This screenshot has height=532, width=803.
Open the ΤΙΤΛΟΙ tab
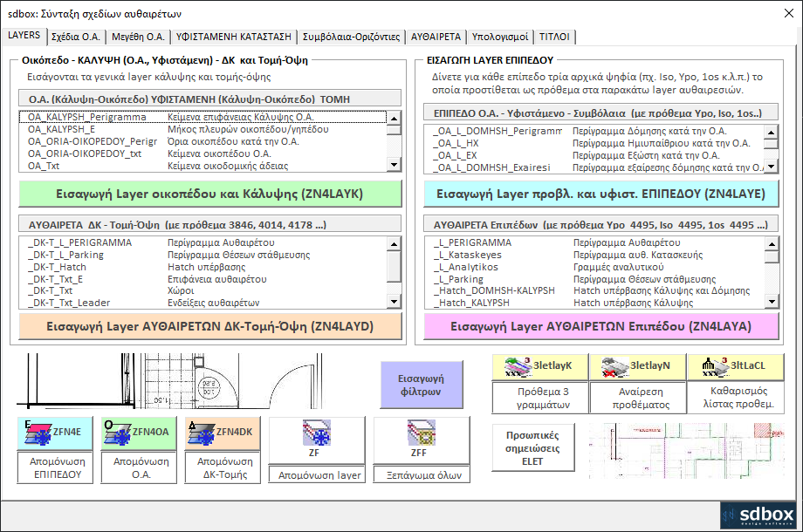coord(554,37)
